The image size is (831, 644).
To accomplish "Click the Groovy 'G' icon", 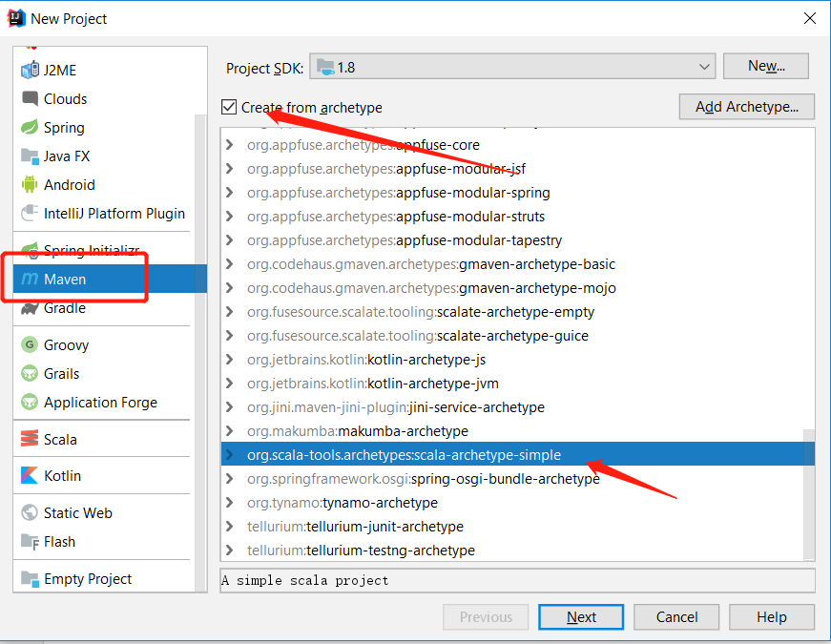I will 30,345.
